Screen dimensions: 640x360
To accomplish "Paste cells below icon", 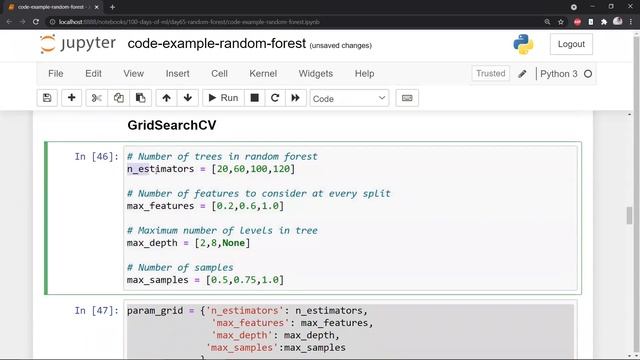I will [140, 98].
